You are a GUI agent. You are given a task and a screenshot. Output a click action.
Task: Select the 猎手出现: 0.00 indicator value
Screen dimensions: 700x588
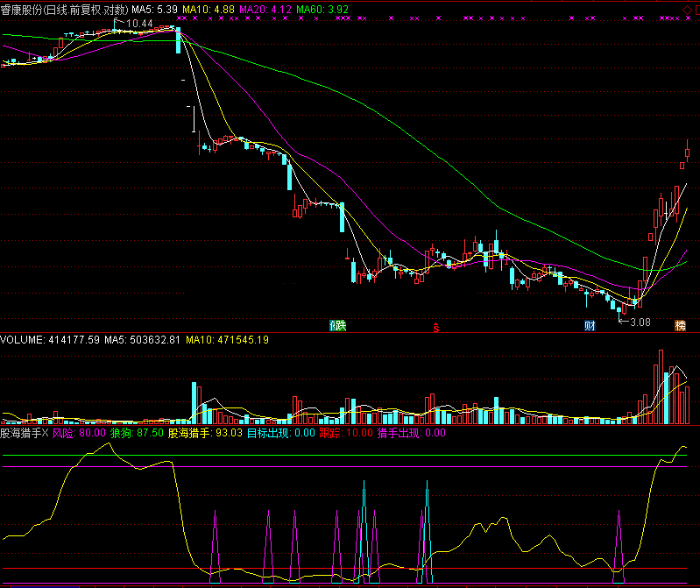[412, 433]
